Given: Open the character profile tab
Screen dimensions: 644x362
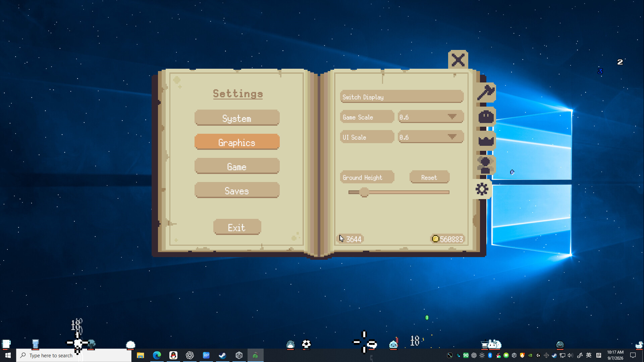Looking at the screenshot, I should pyautogui.click(x=485, y=165).
